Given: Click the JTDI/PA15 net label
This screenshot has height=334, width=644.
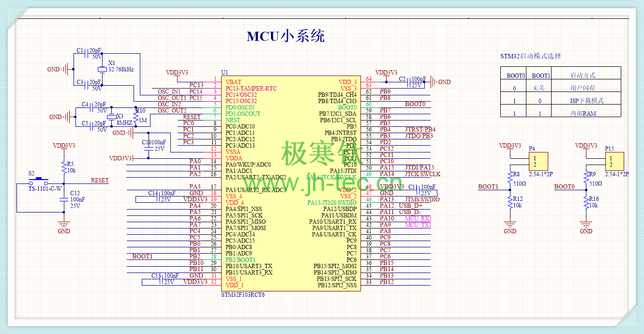Looking at the screenshot, I should coord(419,167).
